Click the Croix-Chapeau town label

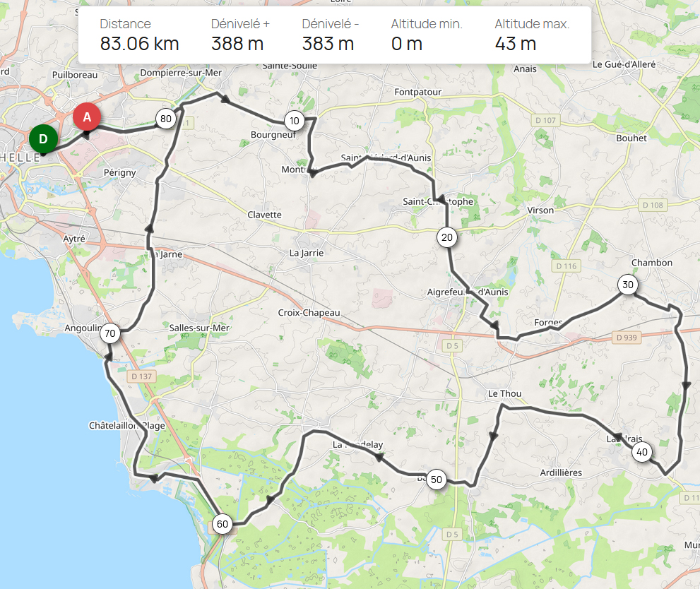click(309, 313)
